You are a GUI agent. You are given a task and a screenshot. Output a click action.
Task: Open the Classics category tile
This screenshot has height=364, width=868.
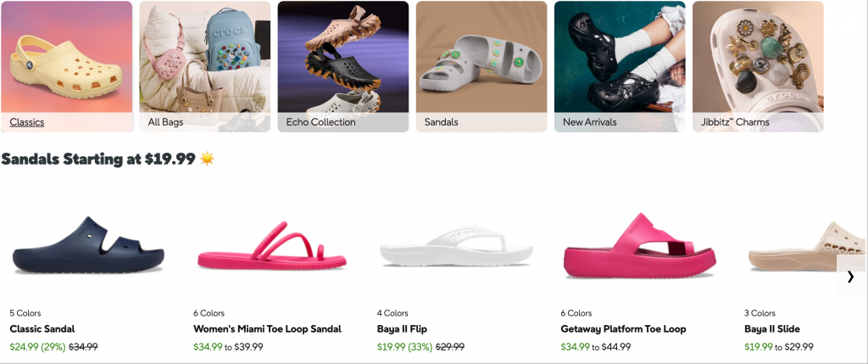(66, 66)
